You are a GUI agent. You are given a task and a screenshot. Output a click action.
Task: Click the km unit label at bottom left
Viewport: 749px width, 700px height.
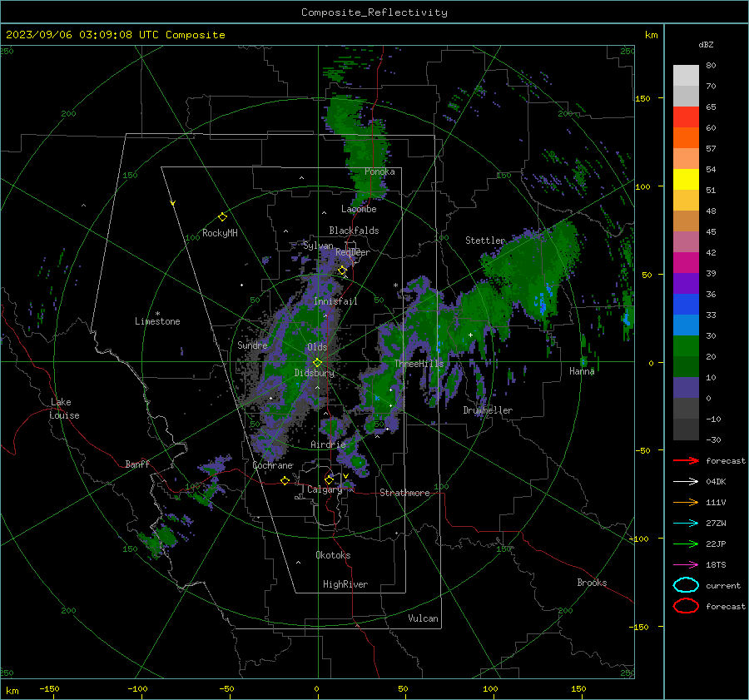pos(12,691)
